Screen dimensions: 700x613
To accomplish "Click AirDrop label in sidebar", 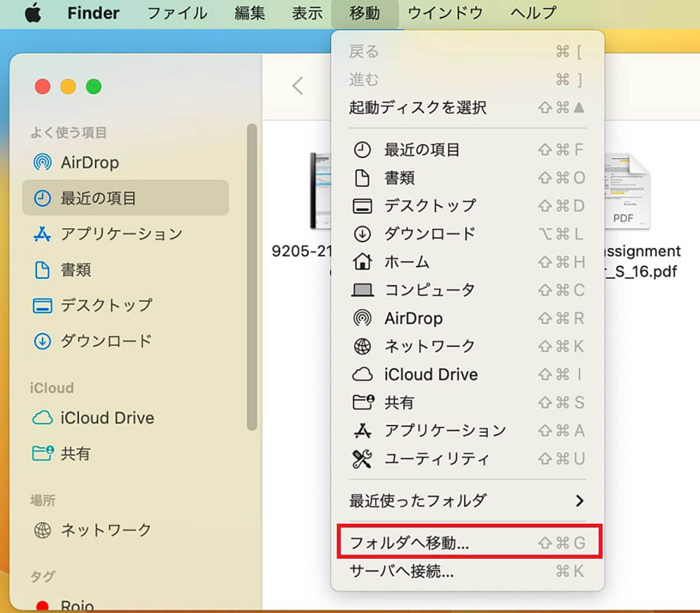I will [x=90, y=162].
